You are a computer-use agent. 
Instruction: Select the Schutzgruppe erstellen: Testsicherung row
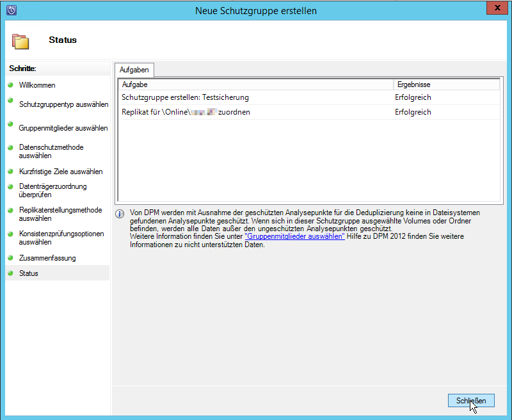coord(185,97)
